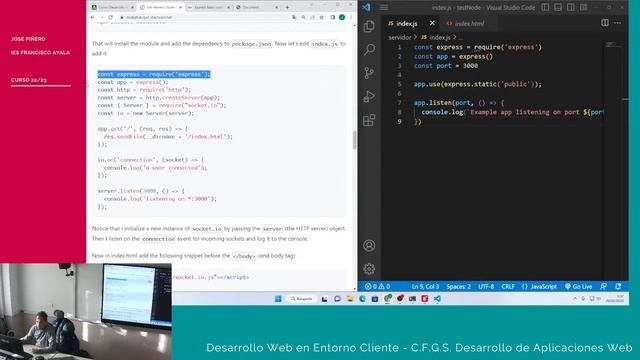Click Ln 9, Col 3 in status bar
This screenshot has width=640, height=360.
click(x=425, y=287)
